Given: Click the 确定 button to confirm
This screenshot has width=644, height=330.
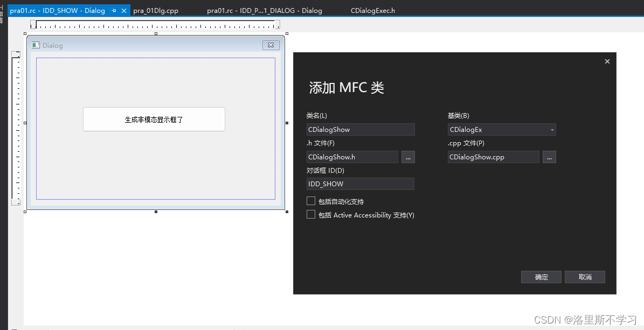Looking at the screenshot, I should pyautogui.click(x=541, y=277).
